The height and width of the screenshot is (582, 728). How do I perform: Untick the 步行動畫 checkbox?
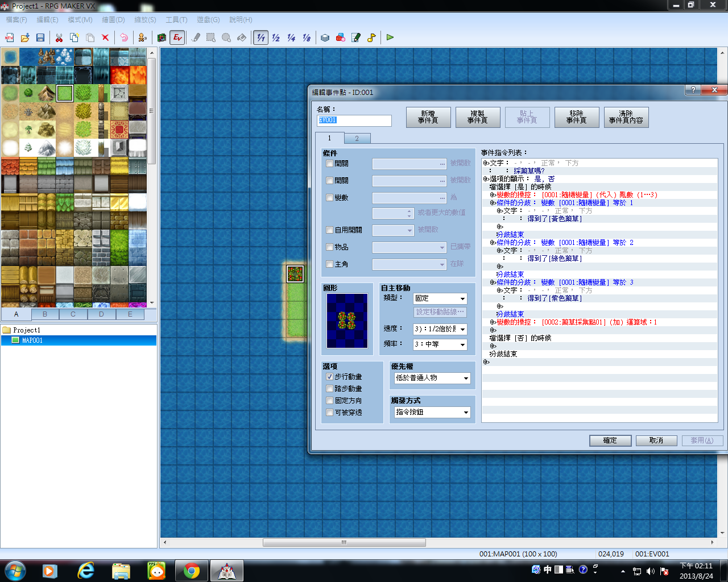coord(329,377)
